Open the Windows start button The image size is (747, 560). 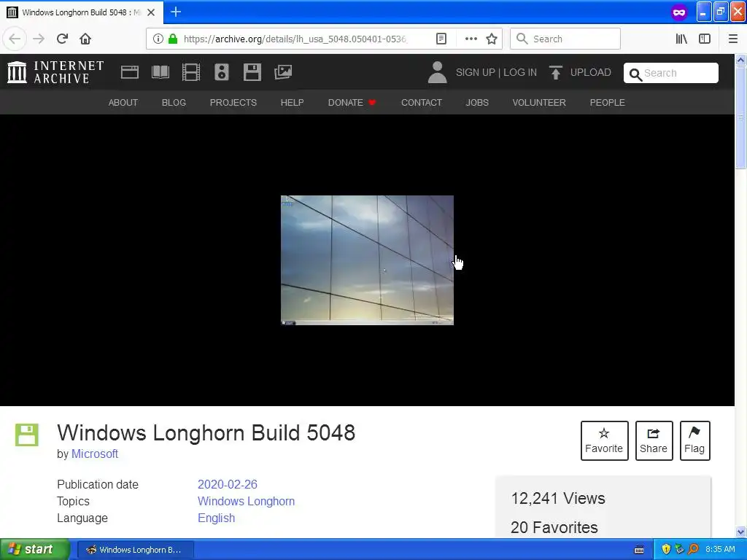coord(34,550)
